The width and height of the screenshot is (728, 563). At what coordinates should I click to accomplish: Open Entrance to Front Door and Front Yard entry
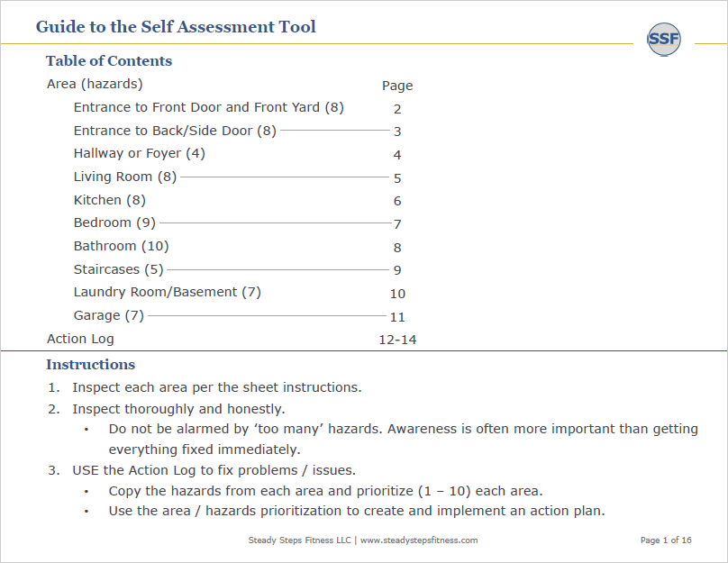point(208,107)
